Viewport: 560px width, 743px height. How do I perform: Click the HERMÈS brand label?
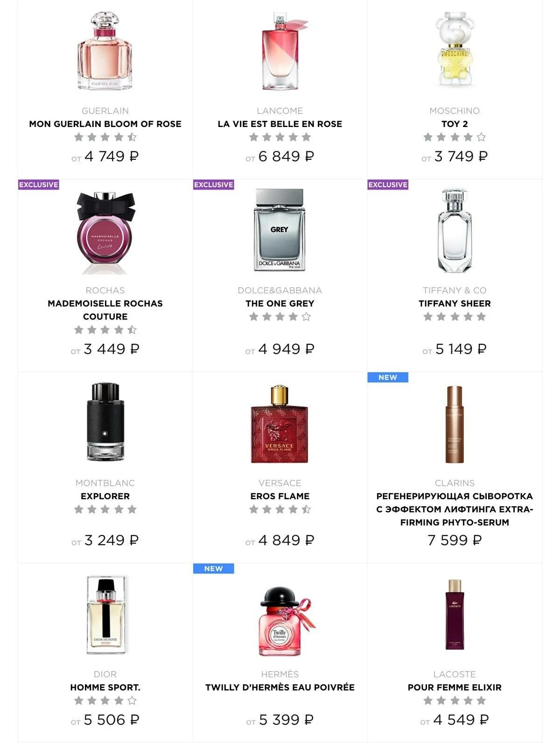(280, 674)
